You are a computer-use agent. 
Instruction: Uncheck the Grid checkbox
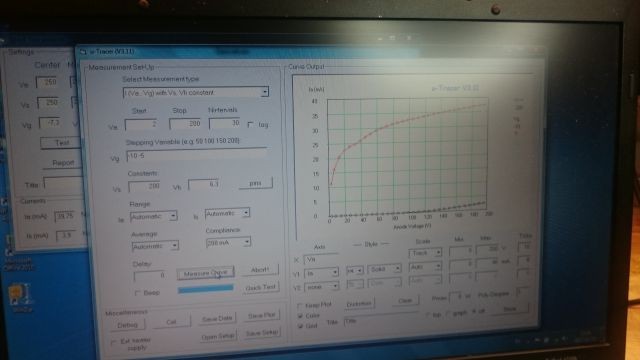click(300, 326)
